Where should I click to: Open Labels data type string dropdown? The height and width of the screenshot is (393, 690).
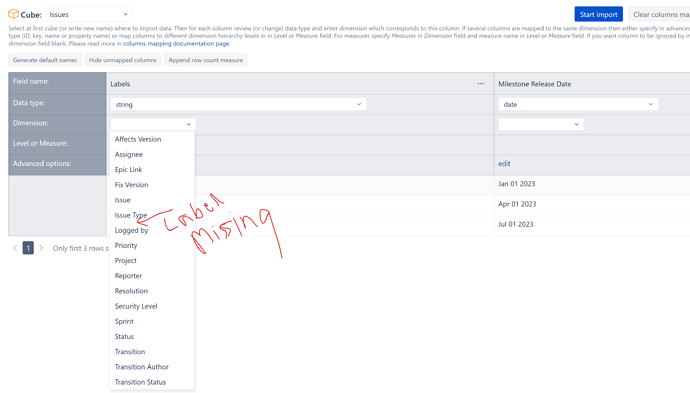pyautogui.click(x=239, y=104)
